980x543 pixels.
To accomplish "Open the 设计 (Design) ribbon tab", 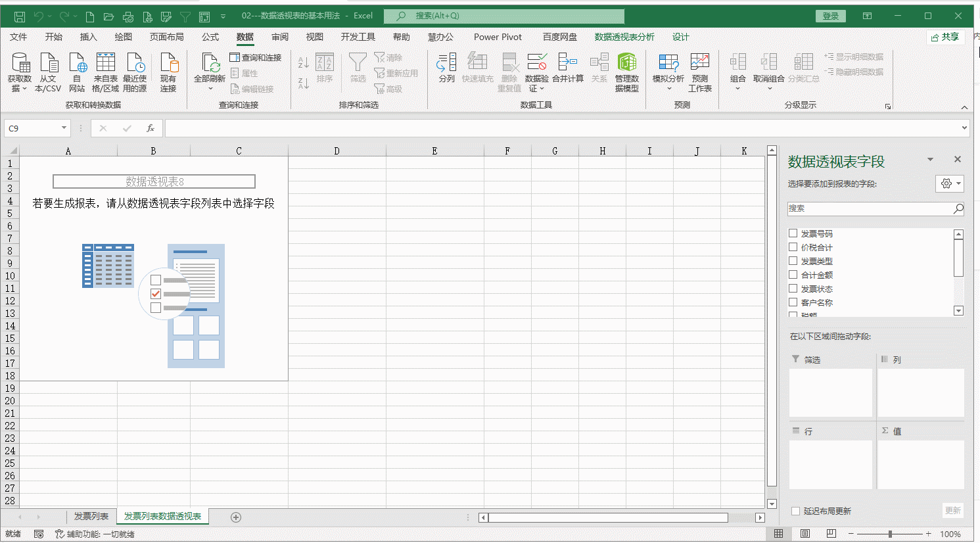I will point(681,37).
